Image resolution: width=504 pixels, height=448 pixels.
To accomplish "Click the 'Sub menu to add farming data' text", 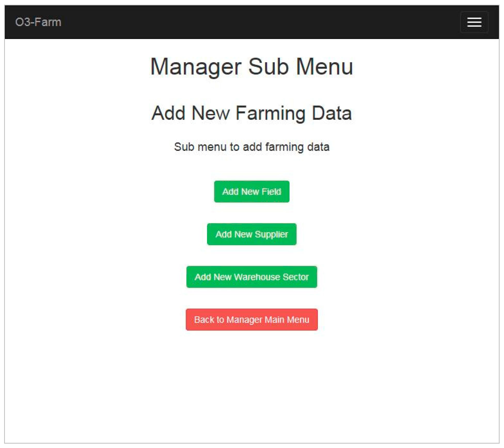I will coord(251,147).
